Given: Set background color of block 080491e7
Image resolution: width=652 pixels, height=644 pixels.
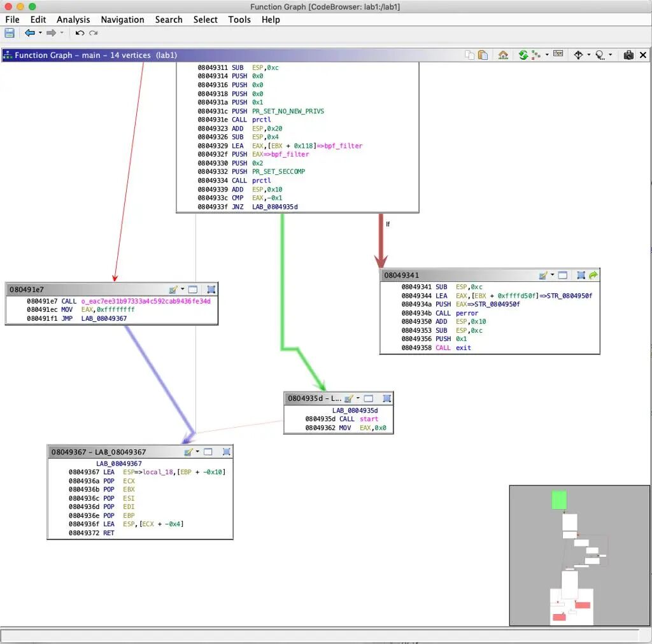Looking at the screenshot, I should click(173, 290).
